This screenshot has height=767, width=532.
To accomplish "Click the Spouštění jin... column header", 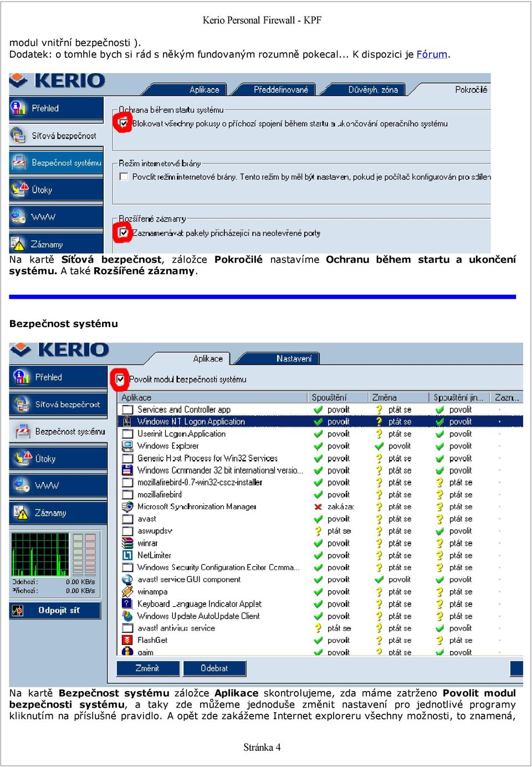I will (460, 397).
